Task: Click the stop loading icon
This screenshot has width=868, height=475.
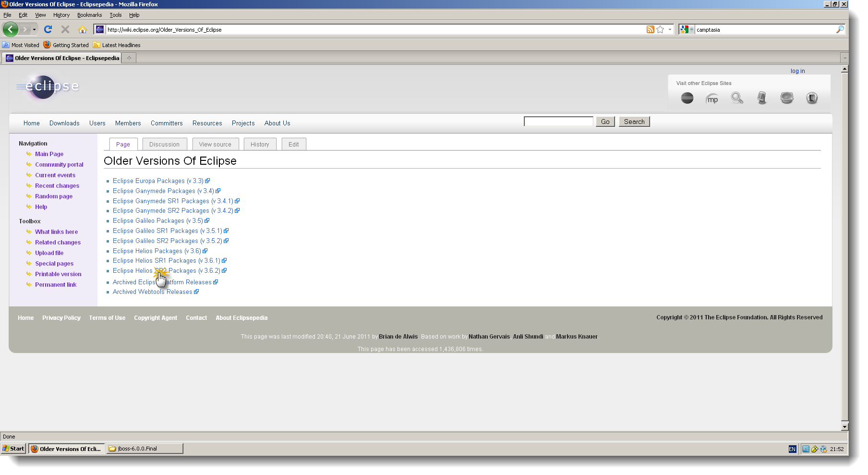Action: click(x=65, y=29)
